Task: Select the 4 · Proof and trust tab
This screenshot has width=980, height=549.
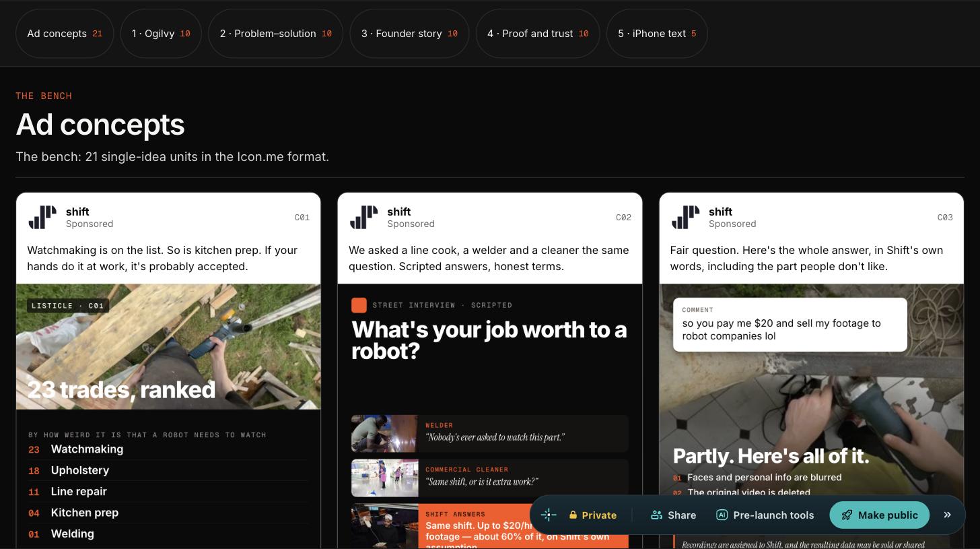Action: coord(538,34)
